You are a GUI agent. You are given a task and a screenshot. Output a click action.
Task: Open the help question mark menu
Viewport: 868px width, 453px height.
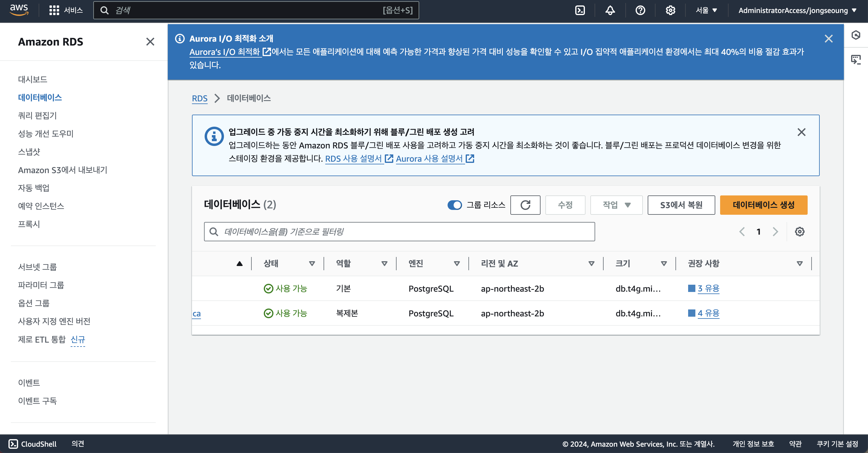(640, 11)
